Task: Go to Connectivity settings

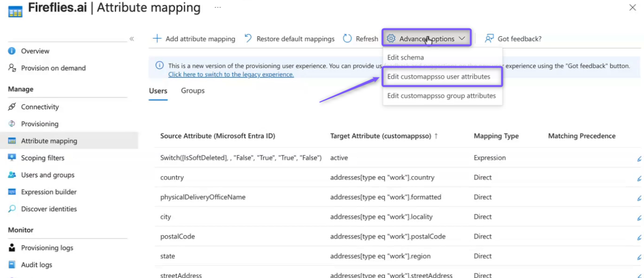Action: (x=40, y=106)
